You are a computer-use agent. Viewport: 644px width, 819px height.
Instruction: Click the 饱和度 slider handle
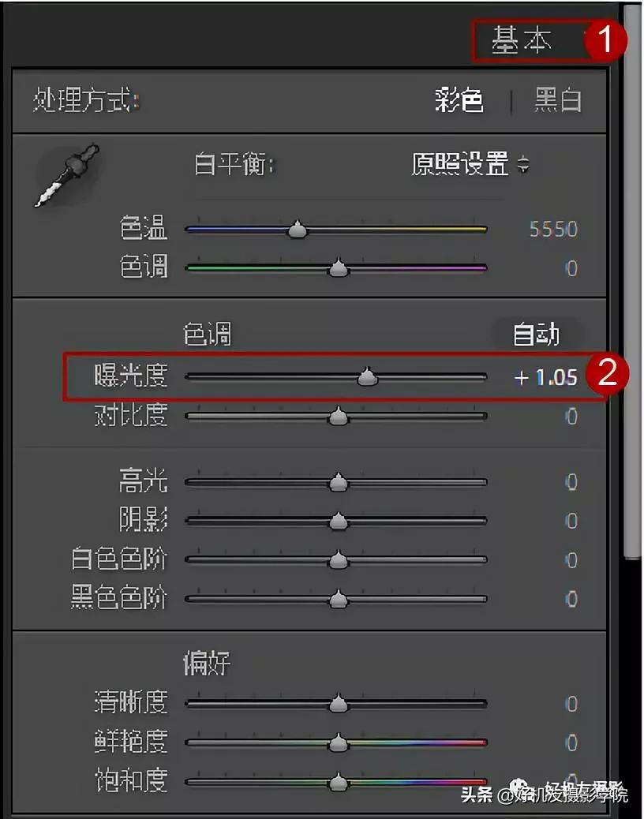coord(338,782)
